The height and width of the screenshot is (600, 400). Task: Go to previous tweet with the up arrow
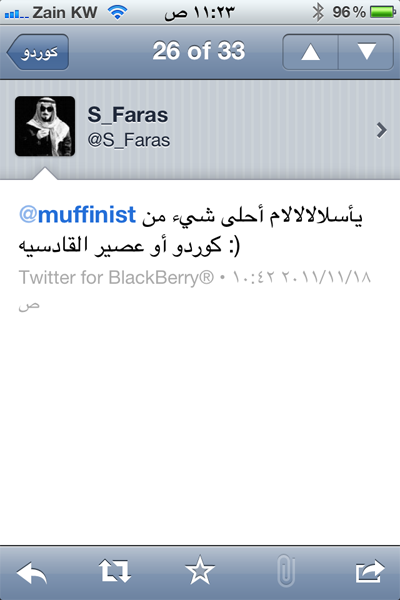tap(310, 52)
